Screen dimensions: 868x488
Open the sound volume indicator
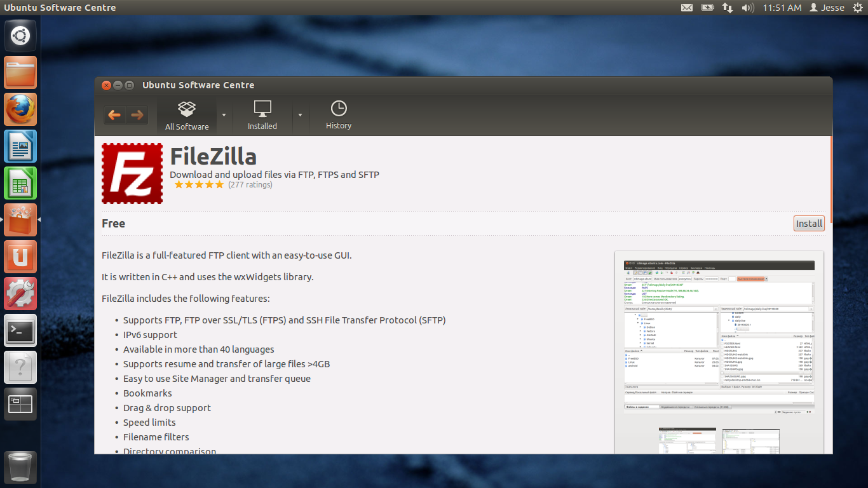click(x=748, y=8)
